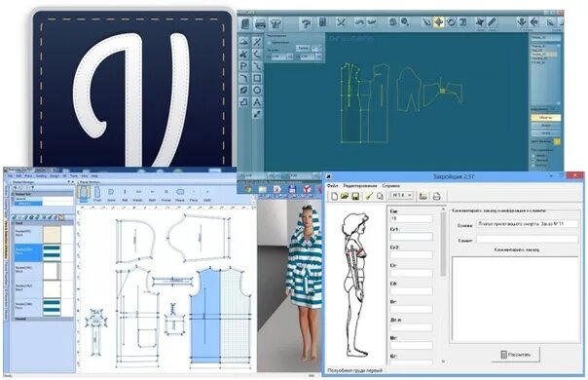Viewport: 588px width, 380px height.
Task: Select the first radio option at bottom of right teal panel
Action: (x=533, y=156)
